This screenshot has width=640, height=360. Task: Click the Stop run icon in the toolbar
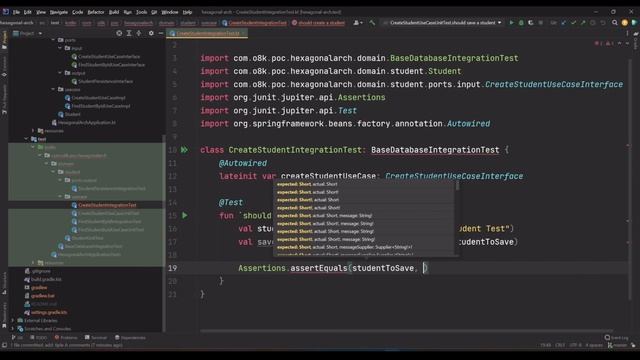click(x=541, y=23)
